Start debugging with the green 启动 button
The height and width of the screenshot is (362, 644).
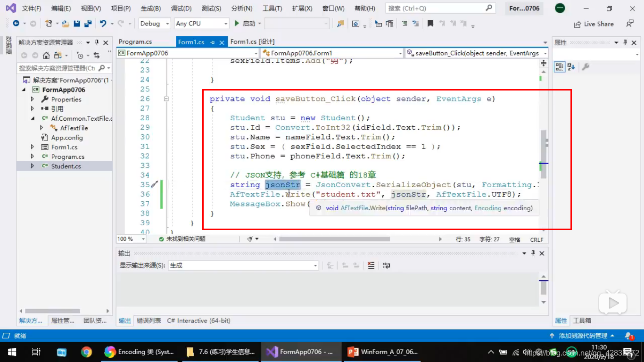coord(245,24)
